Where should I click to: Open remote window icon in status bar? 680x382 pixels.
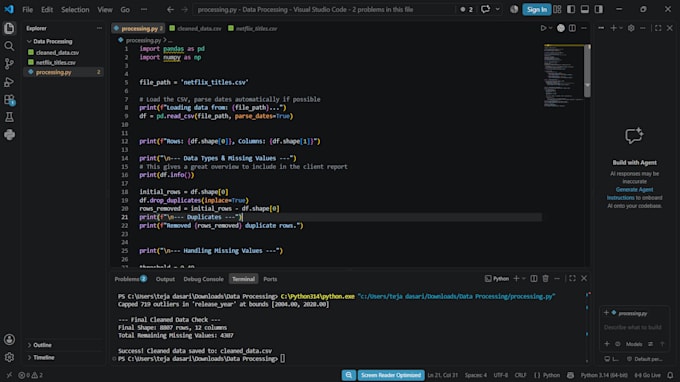[9, 375]
